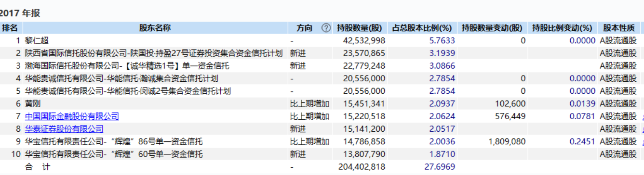Image resolution: width=644 pixels, height=175 pixels.
Task: Sort by 占总股本比例(%) column header
Action: [421, 28]
